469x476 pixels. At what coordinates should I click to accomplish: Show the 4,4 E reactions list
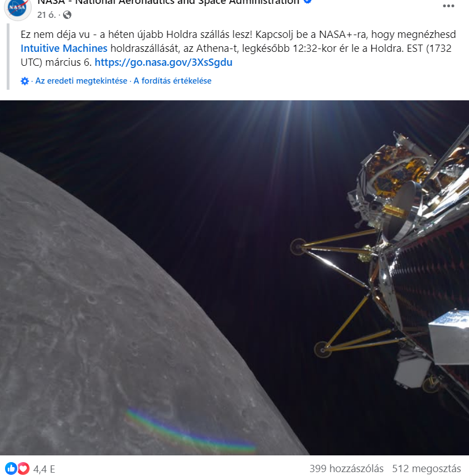(44, 469)
